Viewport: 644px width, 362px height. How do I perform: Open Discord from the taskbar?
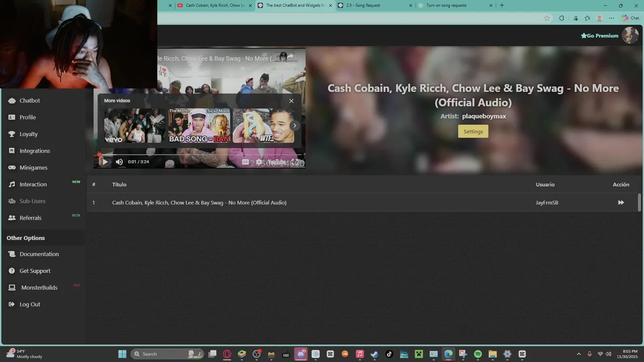coord(301,354)
